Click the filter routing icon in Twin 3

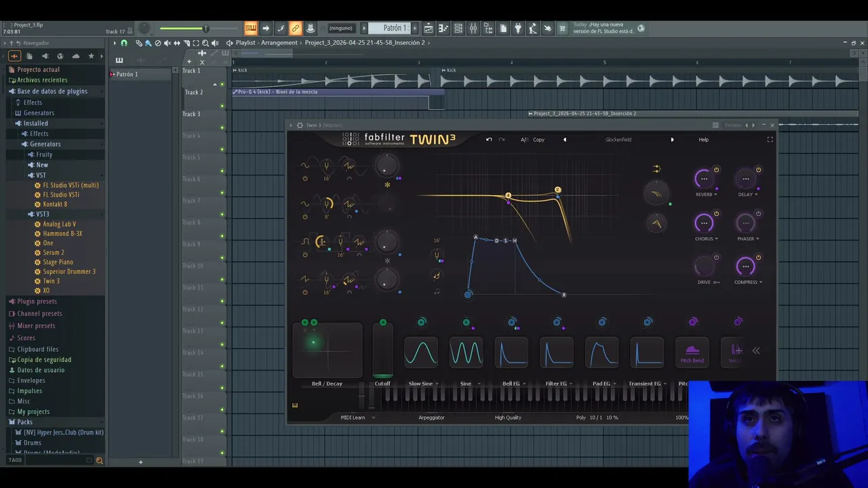click(x=656, y=169)
